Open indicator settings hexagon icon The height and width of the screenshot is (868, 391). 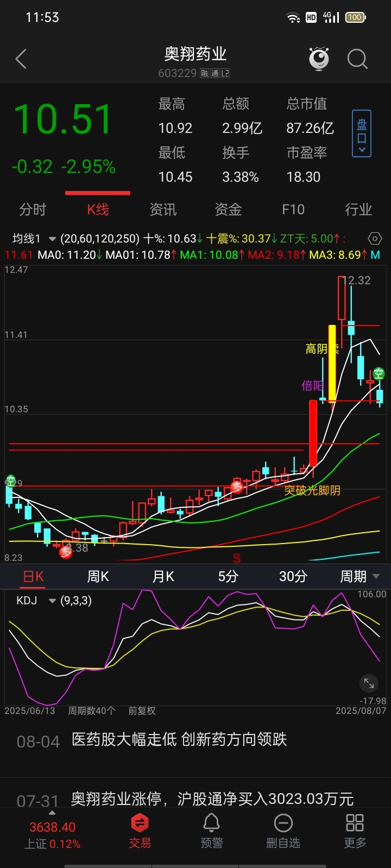[x=375, y=239]
